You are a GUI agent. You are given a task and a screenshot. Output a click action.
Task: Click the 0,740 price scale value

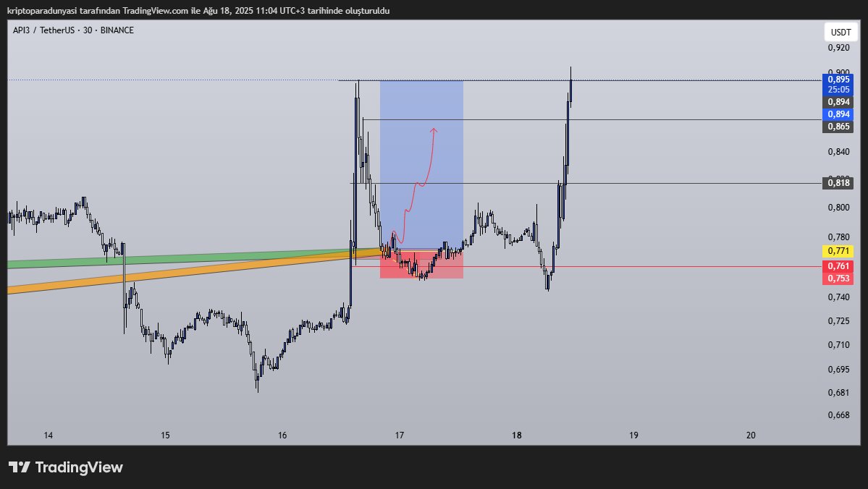pyautogui.click(x=843, y=294)
